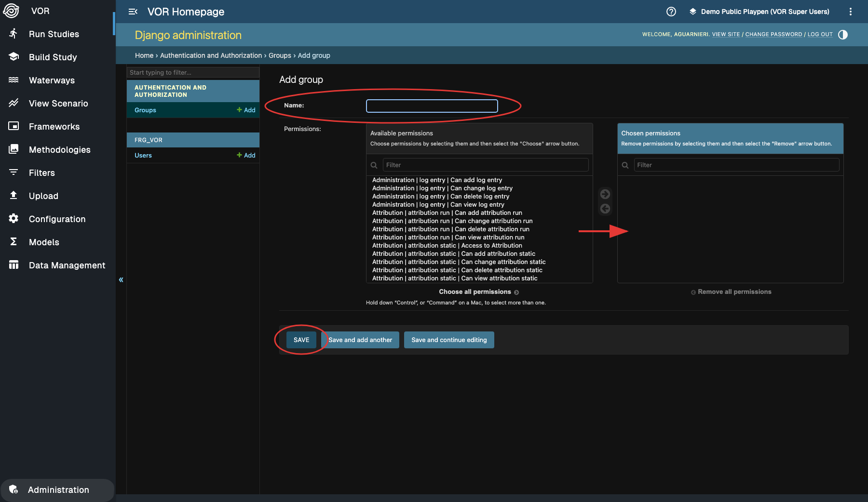Click Save and continue editing

(x=448, y=340)
